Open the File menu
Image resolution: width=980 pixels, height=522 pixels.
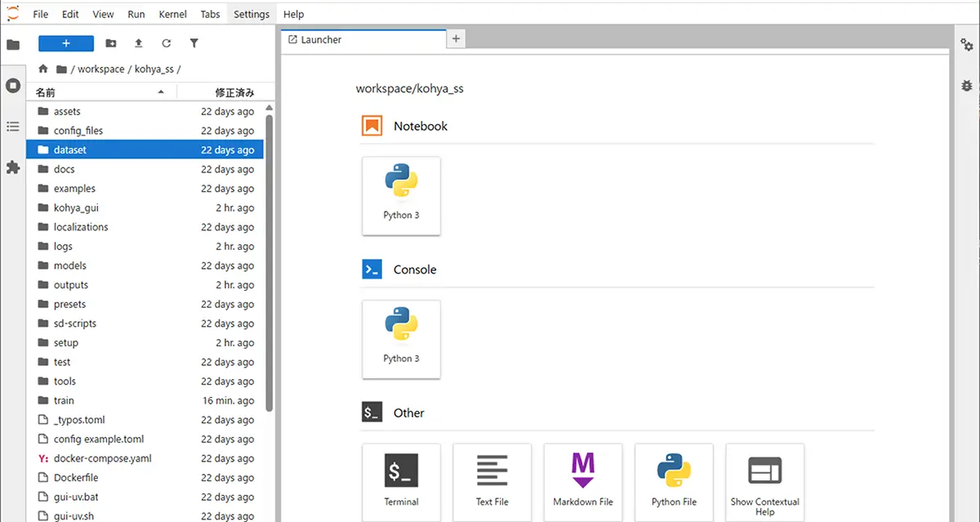41,14
